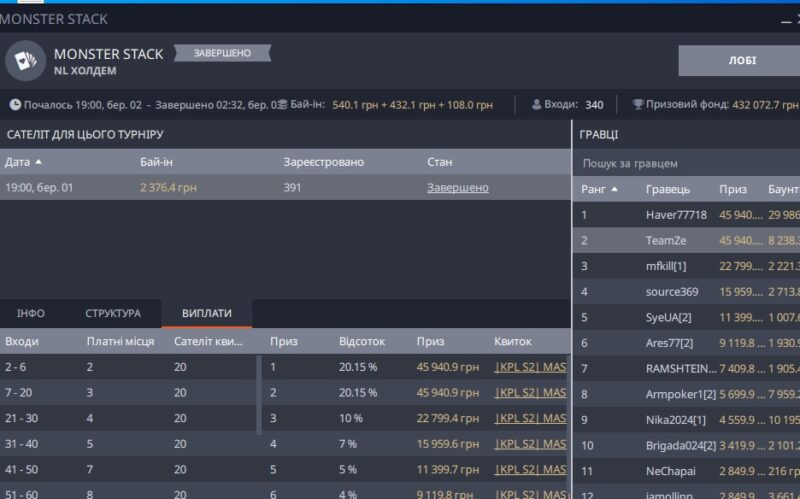This screenshot has height=499, width=800.
Task: Open KPL S2 ticket link for prize 2
Action: (530, 392)
